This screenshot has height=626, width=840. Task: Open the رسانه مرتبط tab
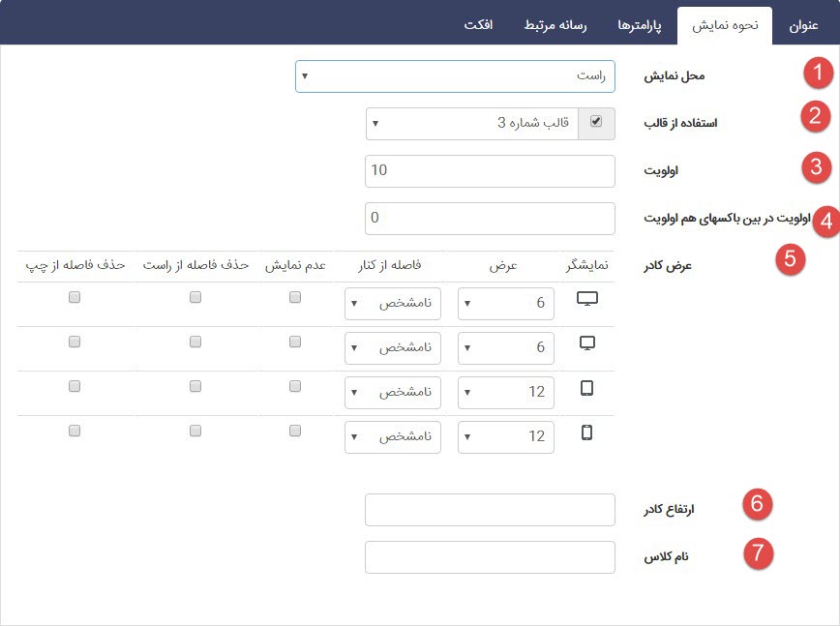click(x=555, y=25)
